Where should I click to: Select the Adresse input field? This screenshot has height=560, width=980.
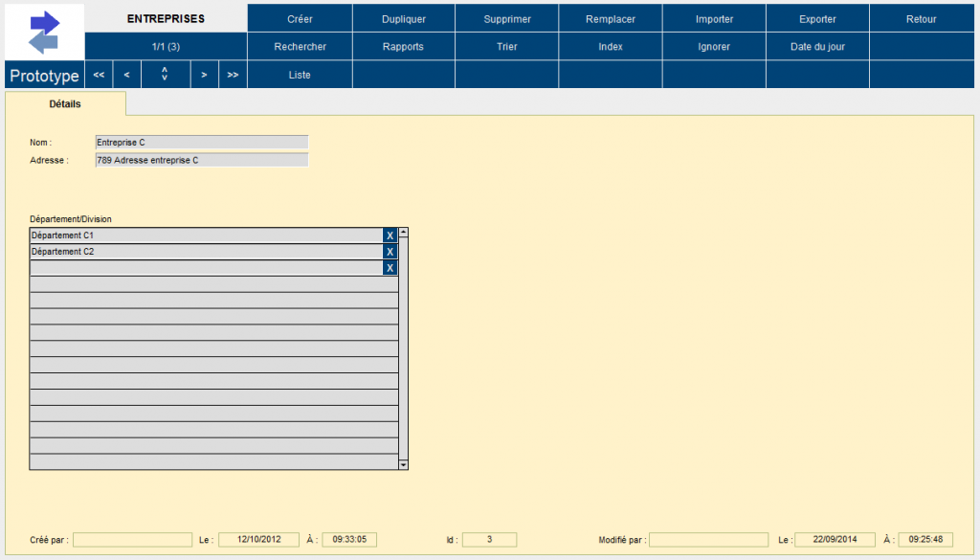(x=202, y=161)
